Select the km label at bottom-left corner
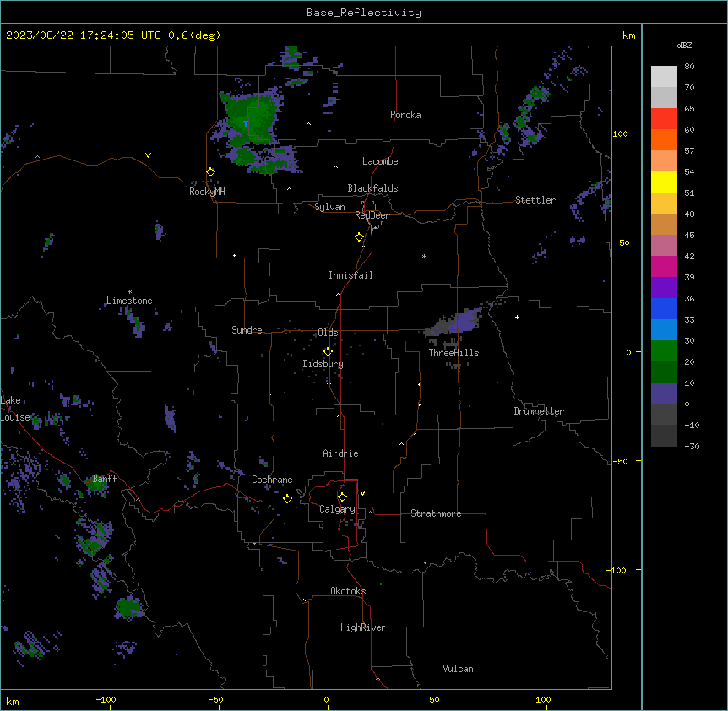Viewport: 728px width, 711px height. point(13,701)
